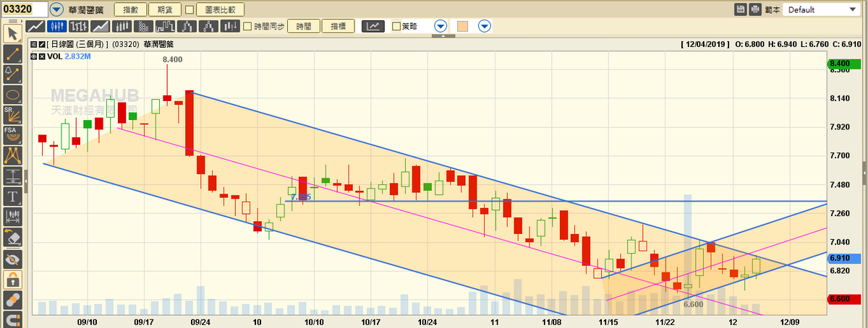Click the stock code input field 03320

24,9
